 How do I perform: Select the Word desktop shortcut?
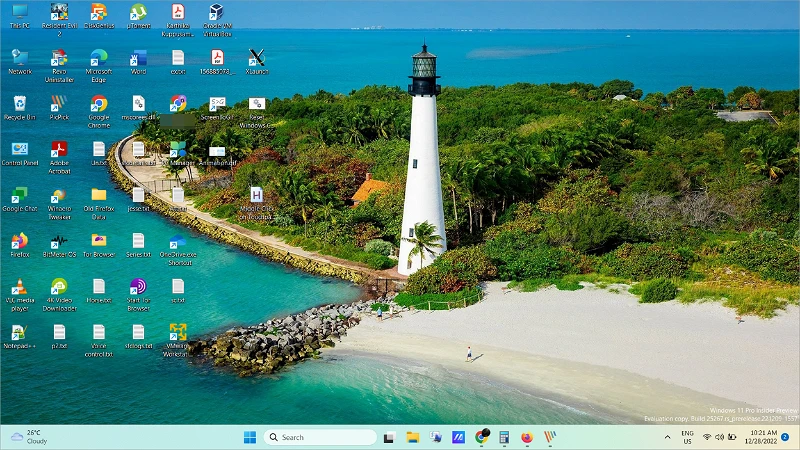[138, 62]
